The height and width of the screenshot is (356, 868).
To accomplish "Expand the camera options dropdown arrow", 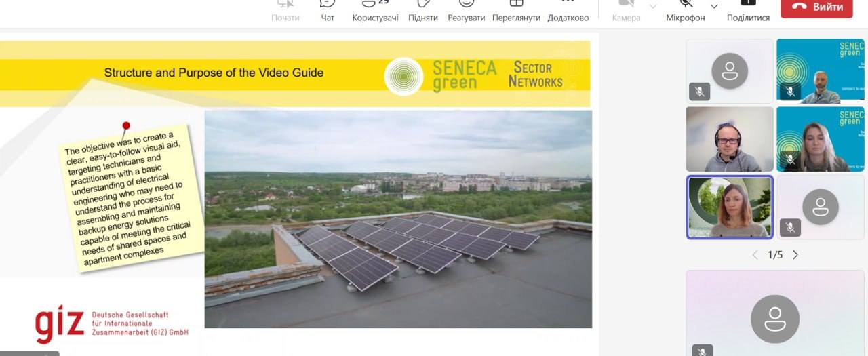I will click(x=653, y=7).
